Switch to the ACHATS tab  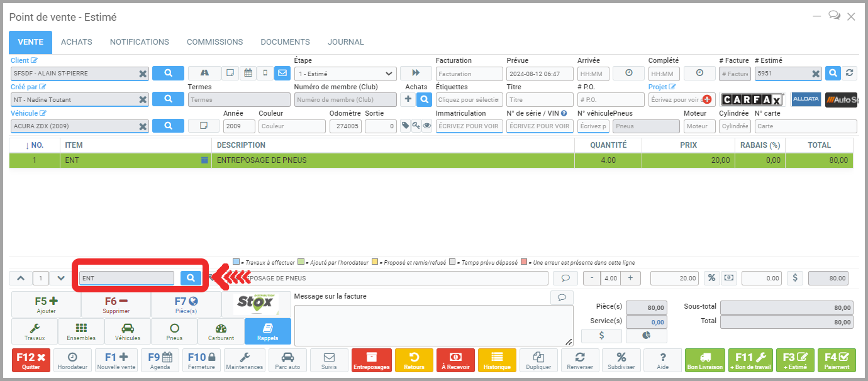coord(76,42)
